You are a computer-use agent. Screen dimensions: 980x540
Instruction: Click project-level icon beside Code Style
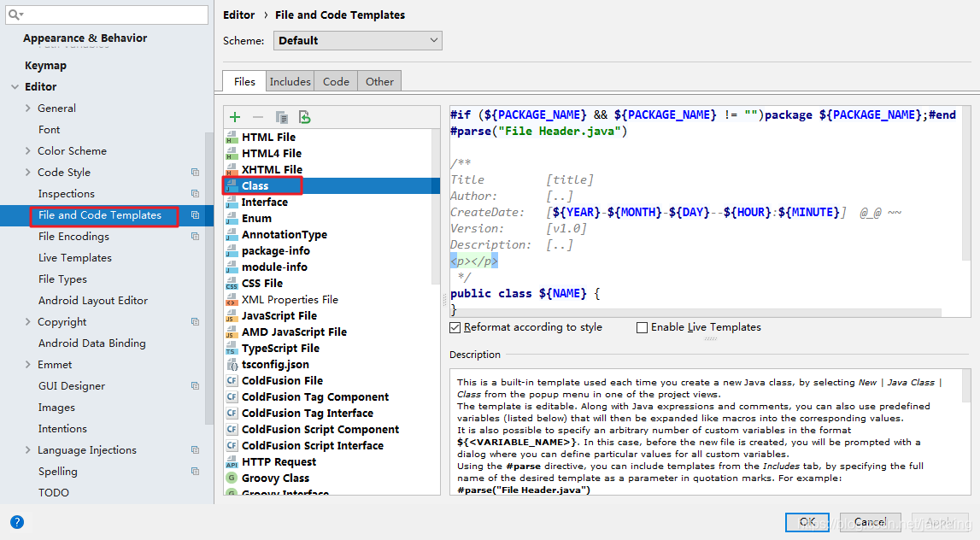coord(195,172)
